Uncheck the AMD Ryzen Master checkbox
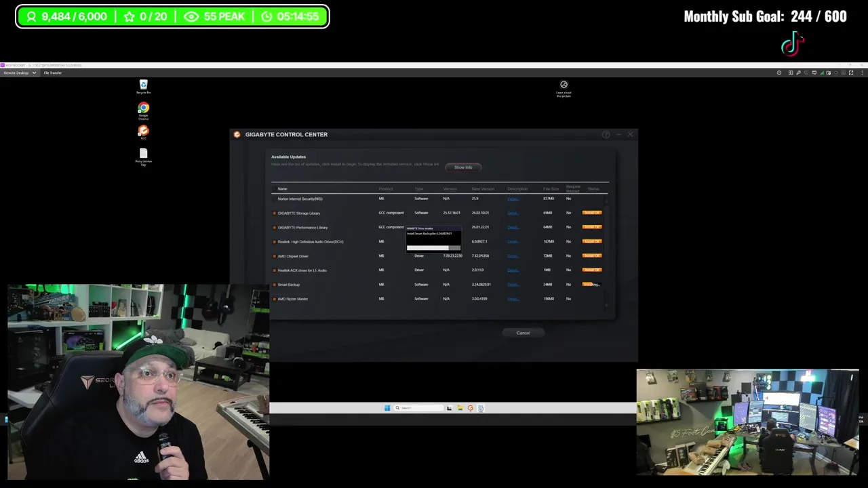This screenshot has height=488, width=868. tap(274, 299)
